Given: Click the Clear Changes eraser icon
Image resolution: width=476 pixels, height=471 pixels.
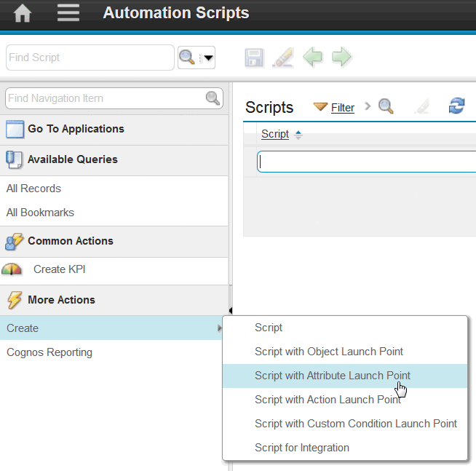Looking at the screenshot, I should tap(282, 58).
